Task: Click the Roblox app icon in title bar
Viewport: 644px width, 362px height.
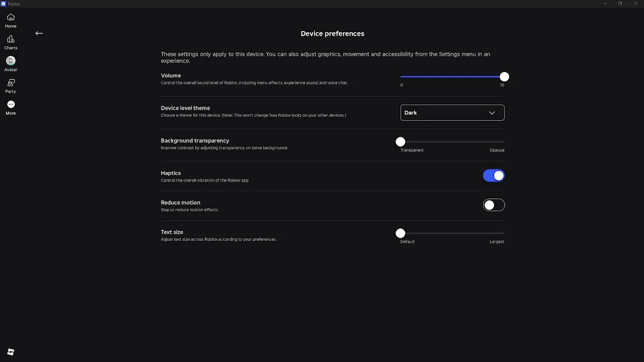Action: click(4, 4)
